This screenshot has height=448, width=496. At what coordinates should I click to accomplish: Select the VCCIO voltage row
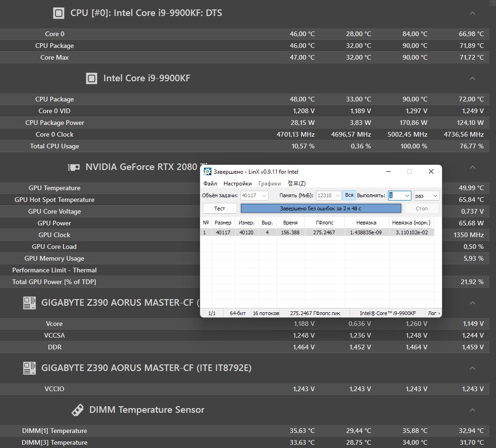245,389
